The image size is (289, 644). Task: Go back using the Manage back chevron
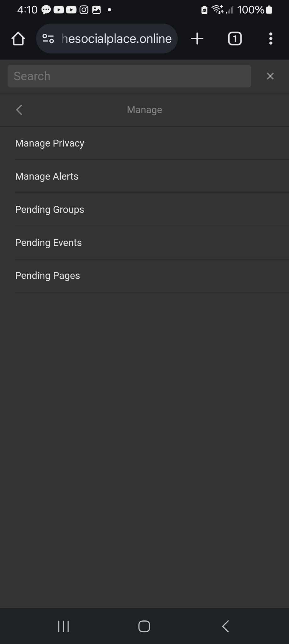pos(19,110)
